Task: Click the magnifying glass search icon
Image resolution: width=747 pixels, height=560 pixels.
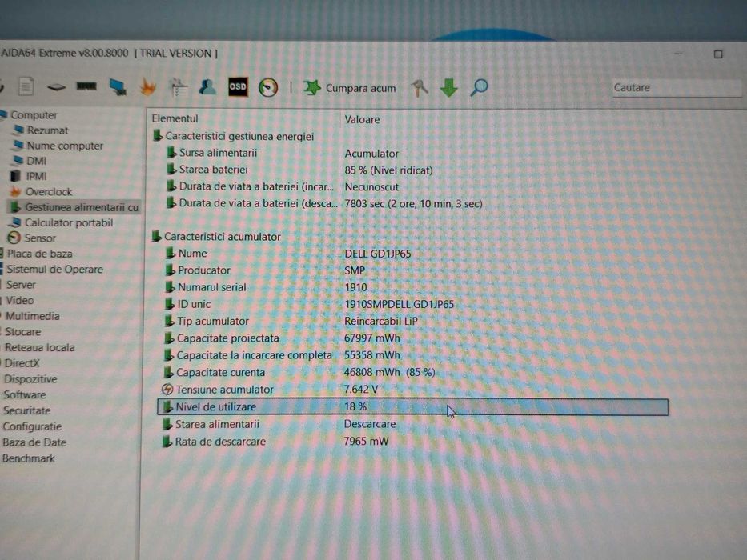Action: (x=479, y=88)
